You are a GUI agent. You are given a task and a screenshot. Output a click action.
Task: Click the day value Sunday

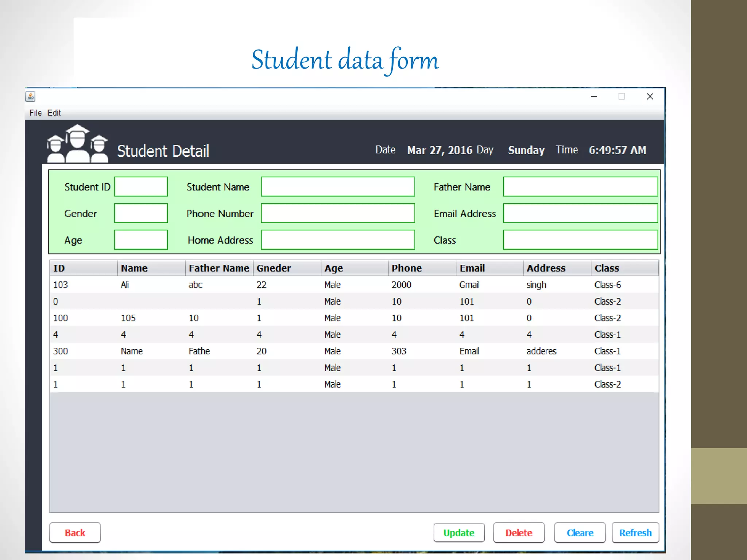pyautogui.click(x=526, y=150)
